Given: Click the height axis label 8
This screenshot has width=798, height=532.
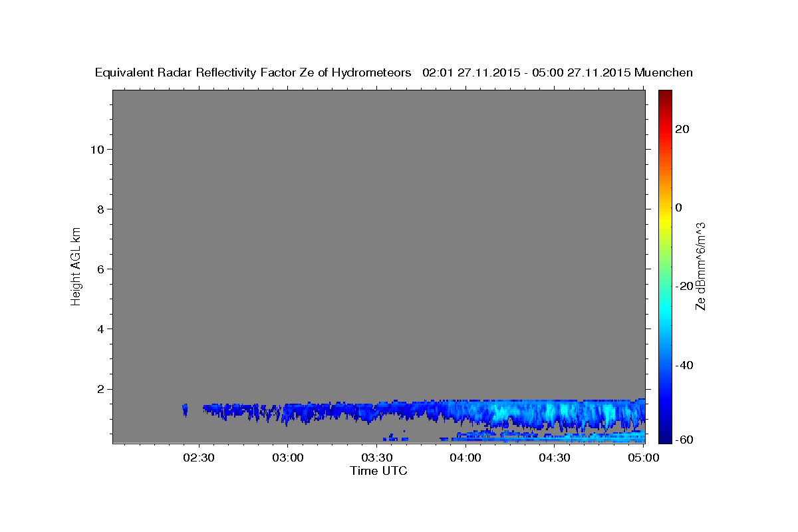Looking at the screenshot, I should (x=100, y=209).
